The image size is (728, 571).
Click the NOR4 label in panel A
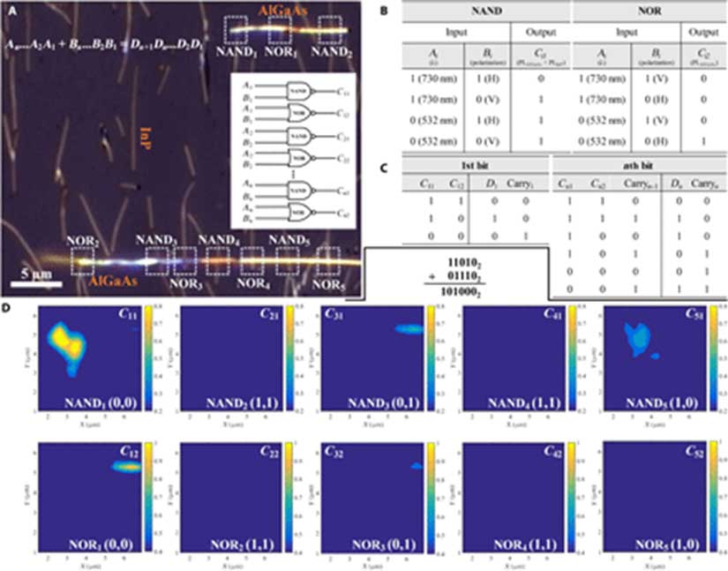253,282
